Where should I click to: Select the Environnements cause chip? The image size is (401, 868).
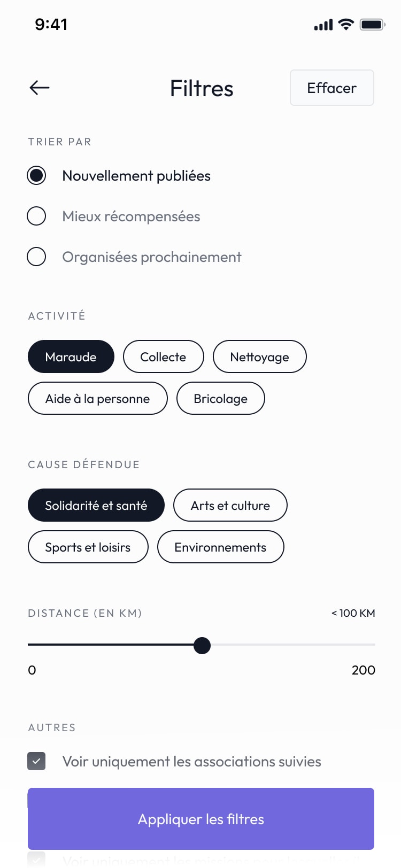(x=221, y=547)
